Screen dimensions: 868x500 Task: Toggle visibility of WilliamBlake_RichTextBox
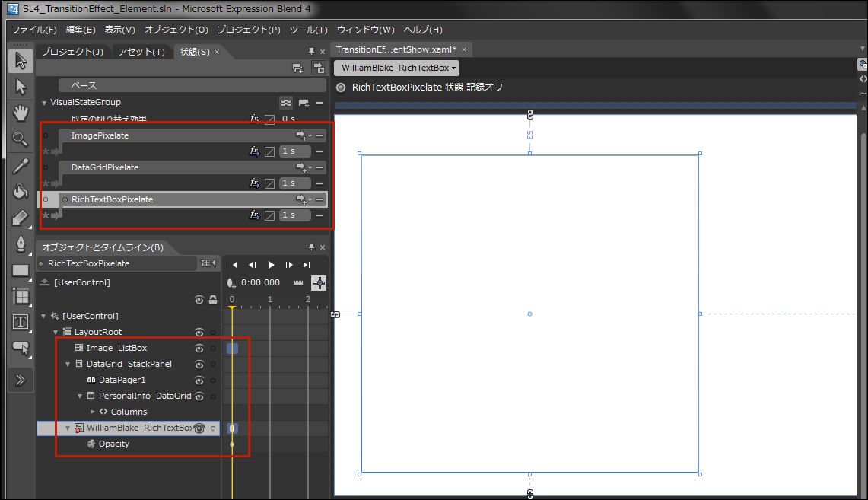point(199,428)
